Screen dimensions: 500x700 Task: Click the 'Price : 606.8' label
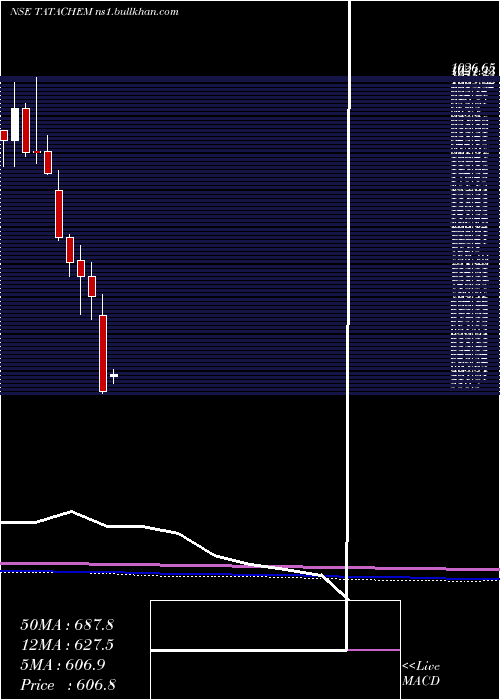tap(68, 685)
